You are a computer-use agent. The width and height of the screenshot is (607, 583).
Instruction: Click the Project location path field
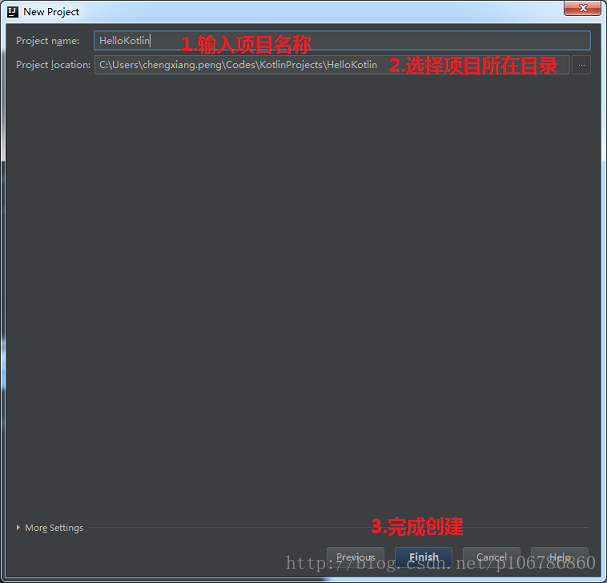[332, 65]
